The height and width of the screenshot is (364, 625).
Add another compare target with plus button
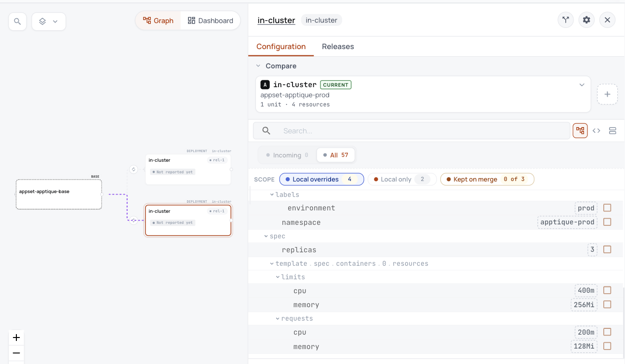(607, 94)
